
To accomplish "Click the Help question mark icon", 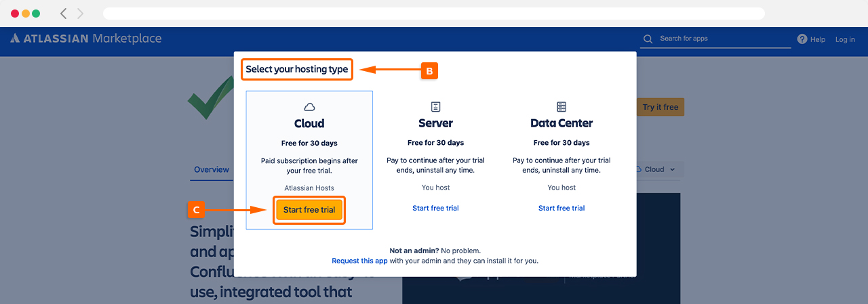I will point(802,39).
